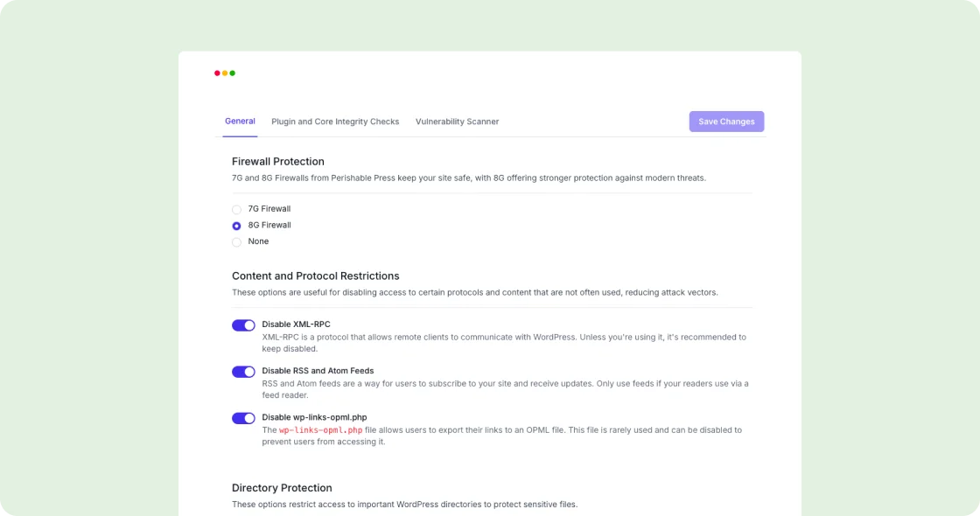The height and width of the screenshot is (516, 980).
Task: Click the bold "Disable wp-links-opml.php" label text
Action: [314, 417]
